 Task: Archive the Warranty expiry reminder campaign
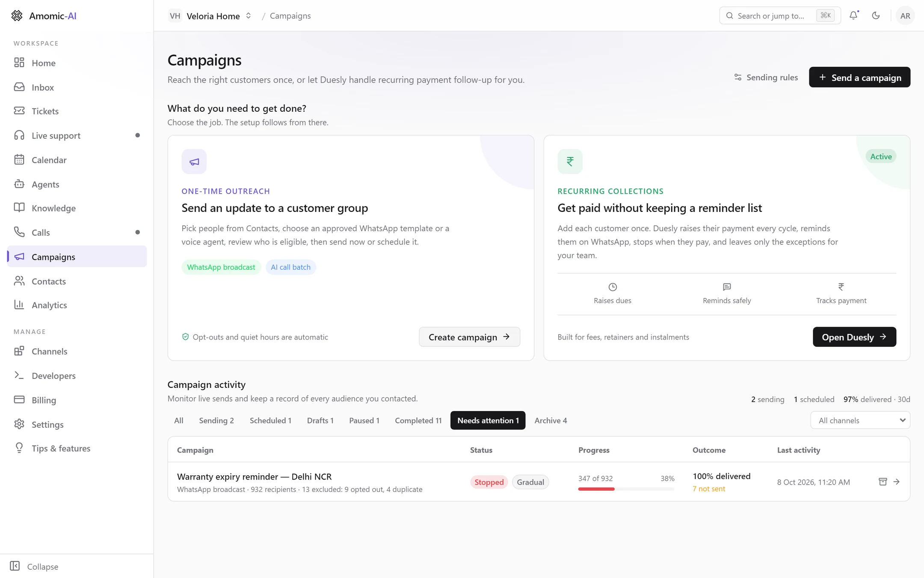pos(883,482)
